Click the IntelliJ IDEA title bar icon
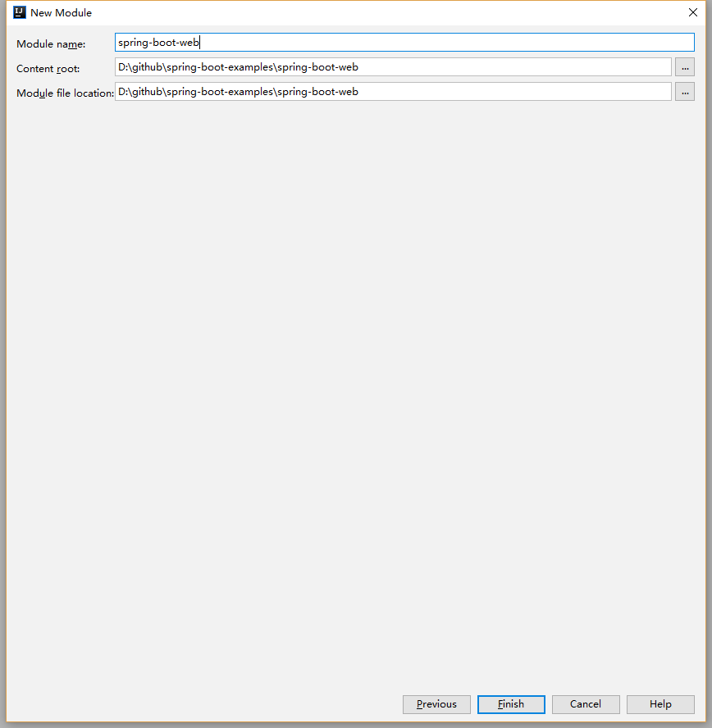 pyautogui.click(x=20, y=12)
